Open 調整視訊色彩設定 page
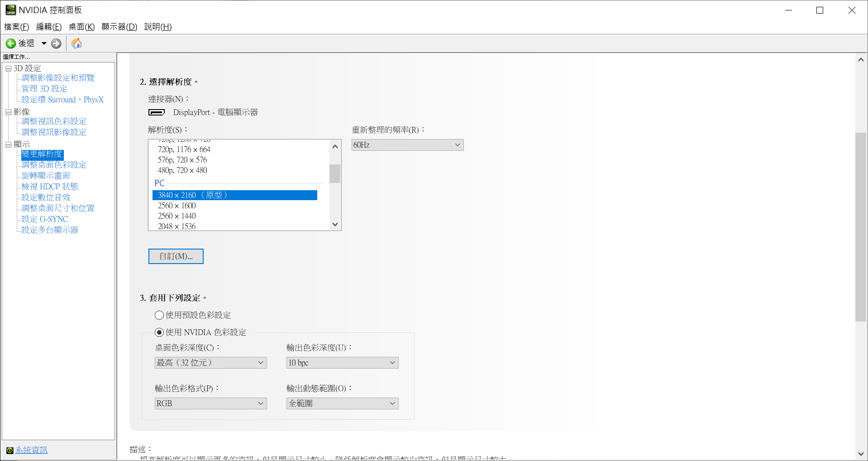868x461 pixels. click(54, 121)
